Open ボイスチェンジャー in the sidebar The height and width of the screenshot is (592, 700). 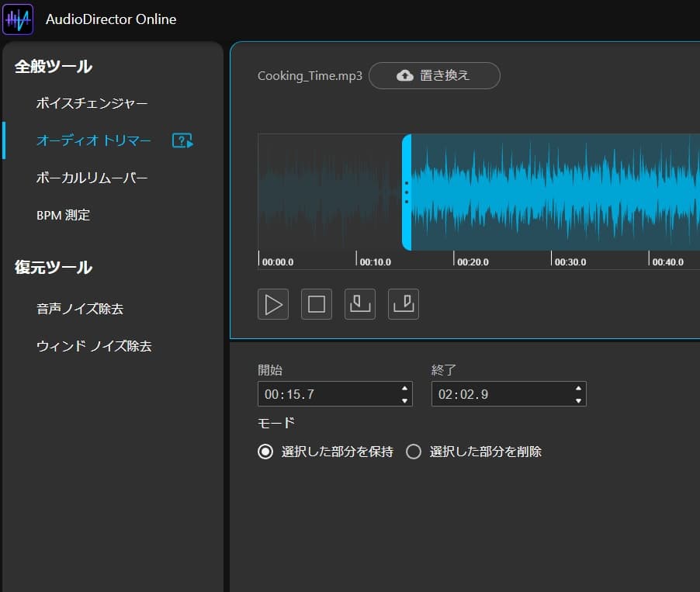tap(92, 103)
